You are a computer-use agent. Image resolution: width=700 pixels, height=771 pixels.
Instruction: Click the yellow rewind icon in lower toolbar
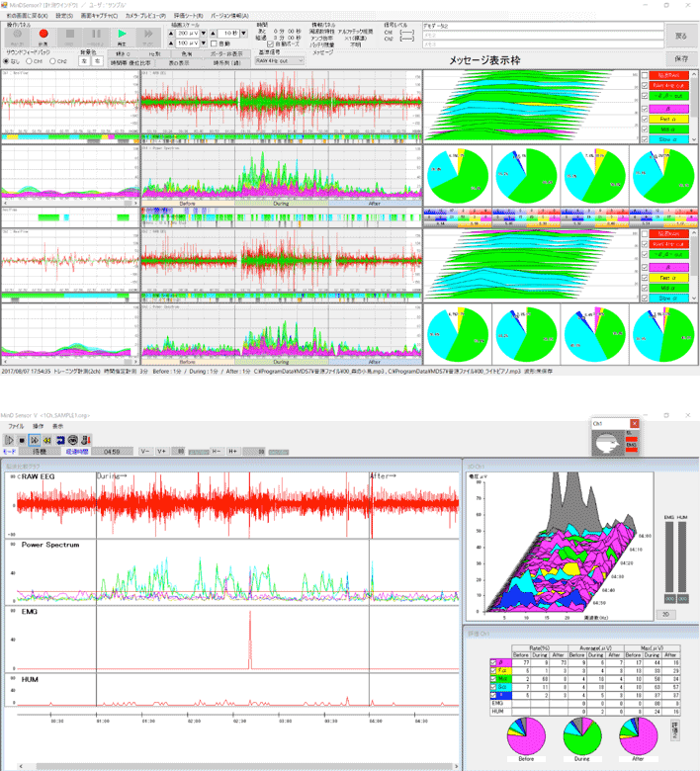coord(47,439)
